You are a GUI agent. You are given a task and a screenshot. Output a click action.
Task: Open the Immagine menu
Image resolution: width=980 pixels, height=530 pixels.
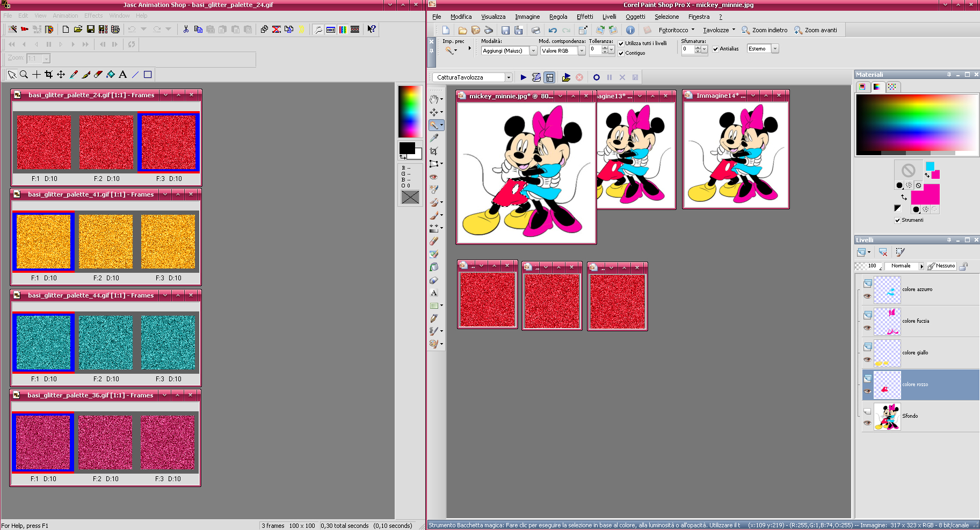(527, 17)
